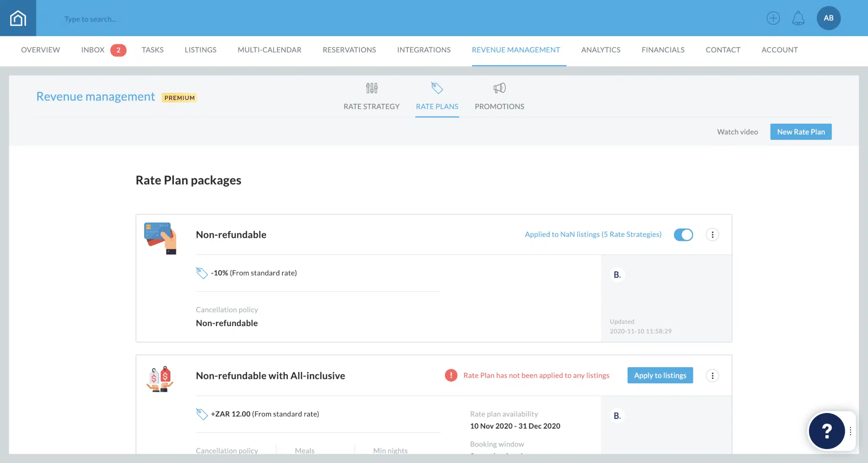
Task: Open Applied to NaN listings link
Action: (593, 234)
